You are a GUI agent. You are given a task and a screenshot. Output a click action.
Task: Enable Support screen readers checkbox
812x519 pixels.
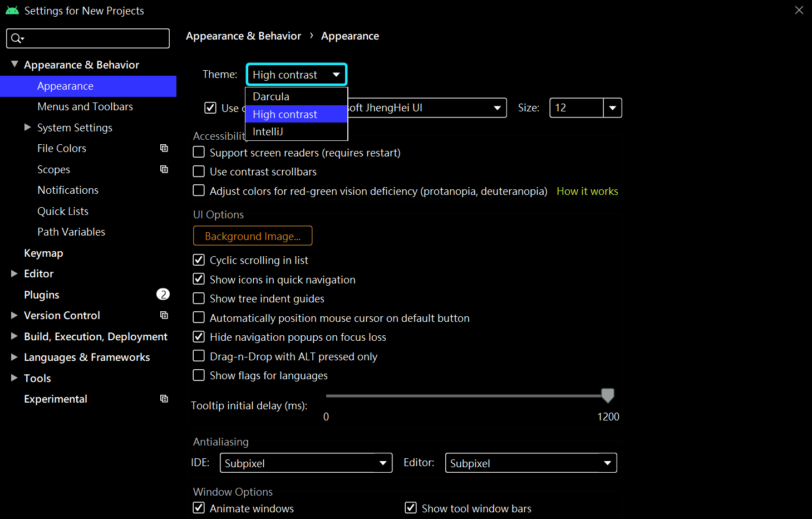click(199, 152)
